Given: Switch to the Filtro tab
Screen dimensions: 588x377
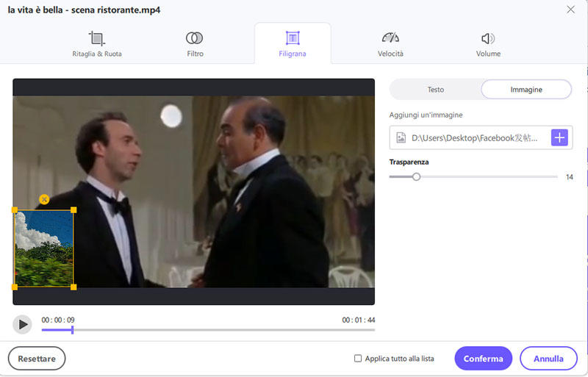Looking at the screenshot, I should (195, 44).
